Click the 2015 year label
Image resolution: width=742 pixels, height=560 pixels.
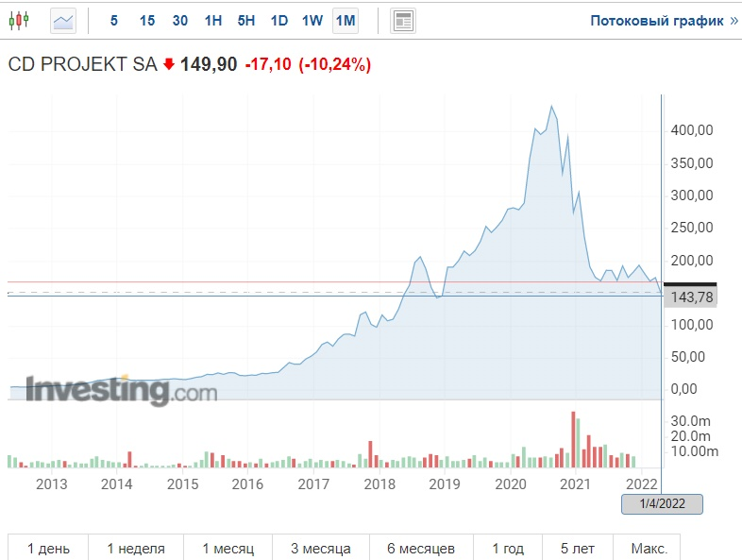(x=182, y=484)
